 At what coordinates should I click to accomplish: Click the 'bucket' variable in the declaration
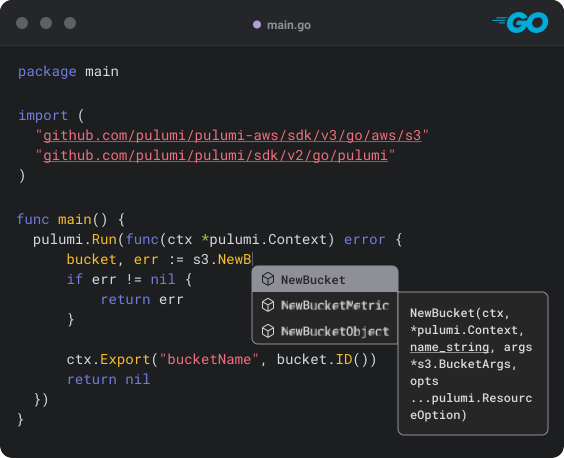(91, 259)
